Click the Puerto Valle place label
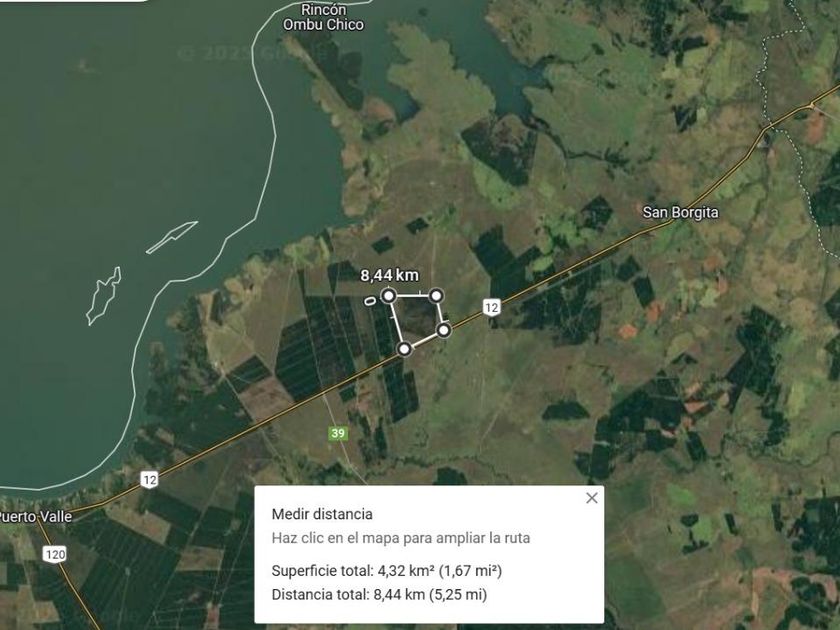 click(x=35, y=517)
